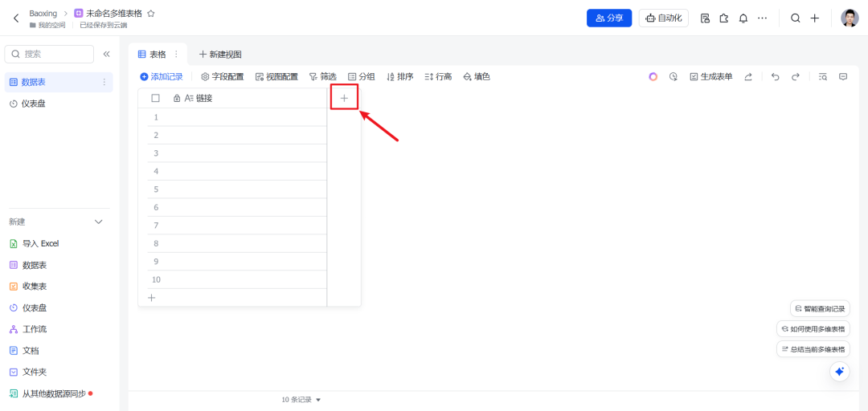Click the plus icon to add new field column
The image size is (868, 411).
[x=344, y=98]
